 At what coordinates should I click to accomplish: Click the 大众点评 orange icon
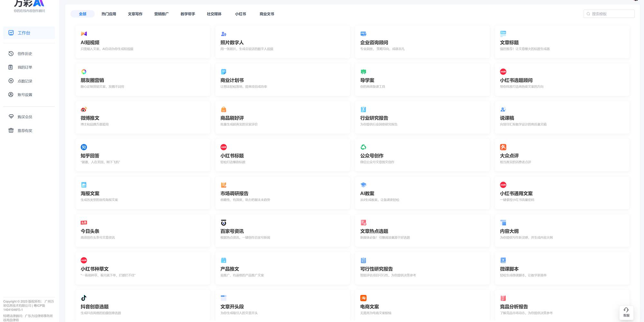[503, 147]
